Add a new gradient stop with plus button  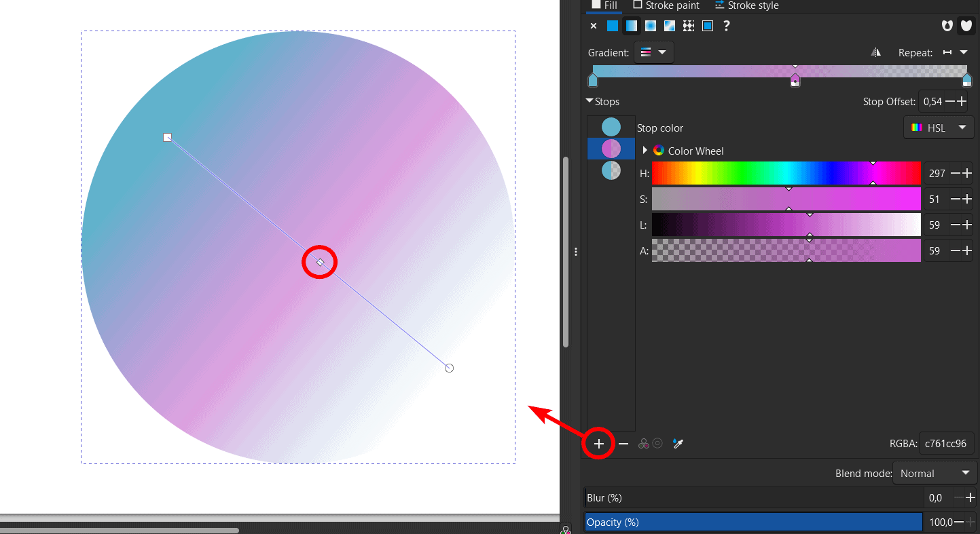(599, 444)
